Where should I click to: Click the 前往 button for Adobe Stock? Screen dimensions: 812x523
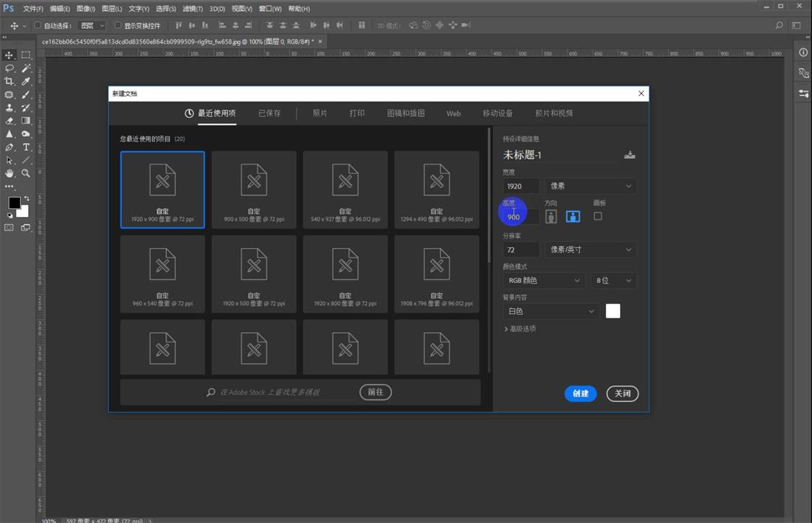pos(375,392)
